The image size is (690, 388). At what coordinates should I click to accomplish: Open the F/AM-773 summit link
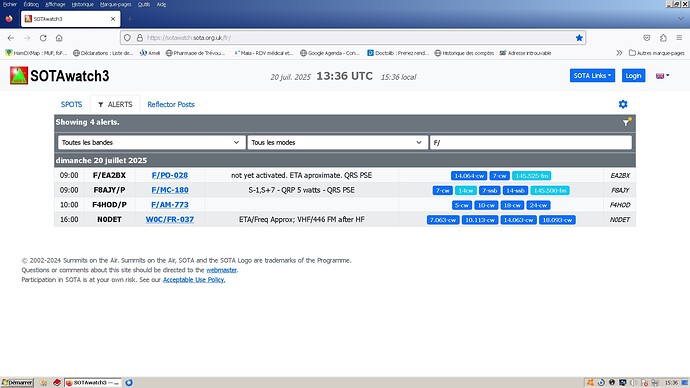[169, 205]
